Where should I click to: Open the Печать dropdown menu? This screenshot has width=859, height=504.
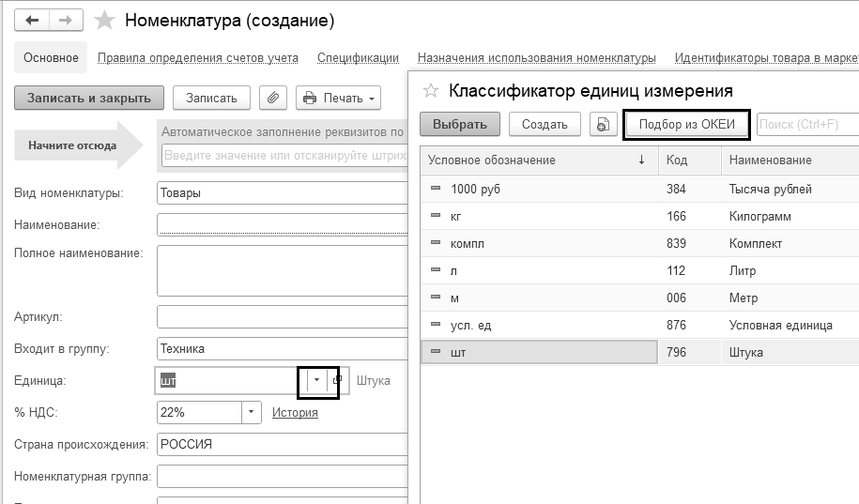pos(338,98)
